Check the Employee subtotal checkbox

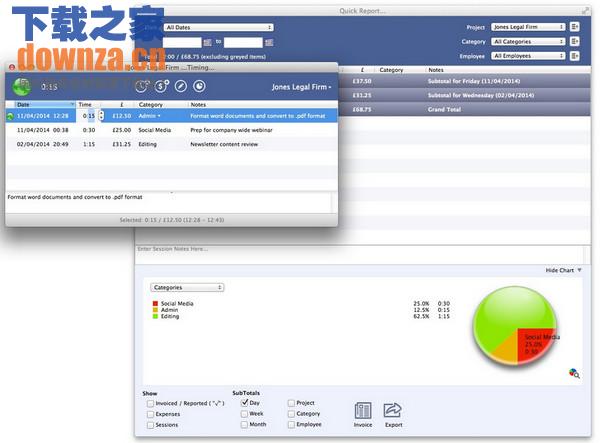[291, 425]
